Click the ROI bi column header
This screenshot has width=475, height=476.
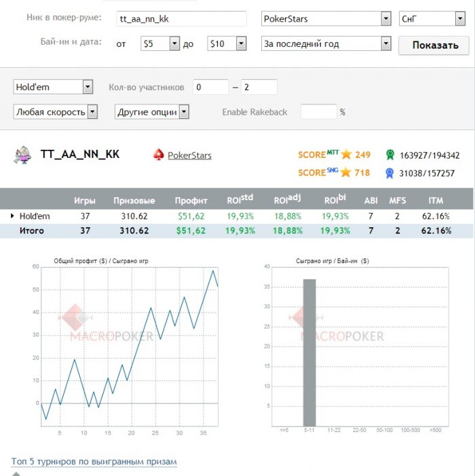pyautogui.click(x=335, y=199)
